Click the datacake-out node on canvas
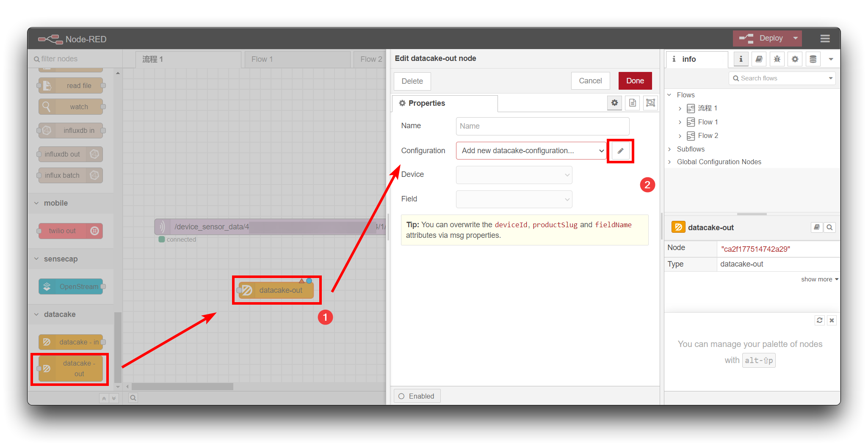Screen dimensions: 868x446 [276, 290]
